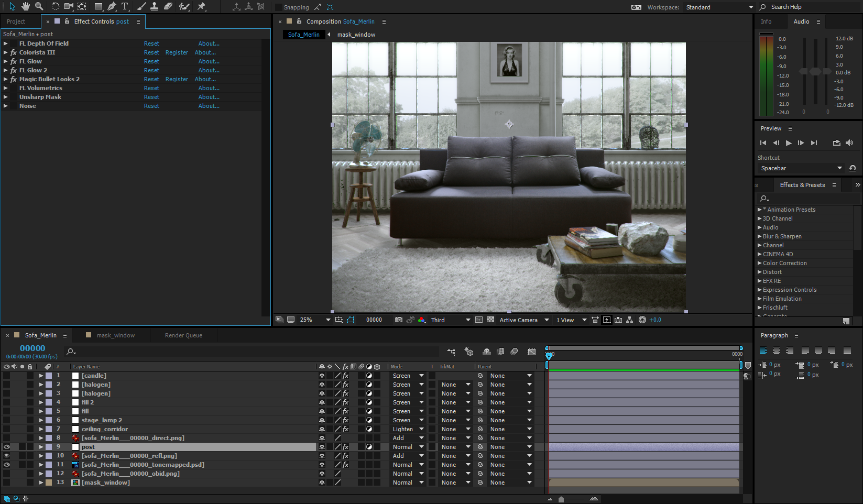The height and width of the screenshot is (504, 863).
Task: Select the Puppet Pin tool
Action: point(201,6)
